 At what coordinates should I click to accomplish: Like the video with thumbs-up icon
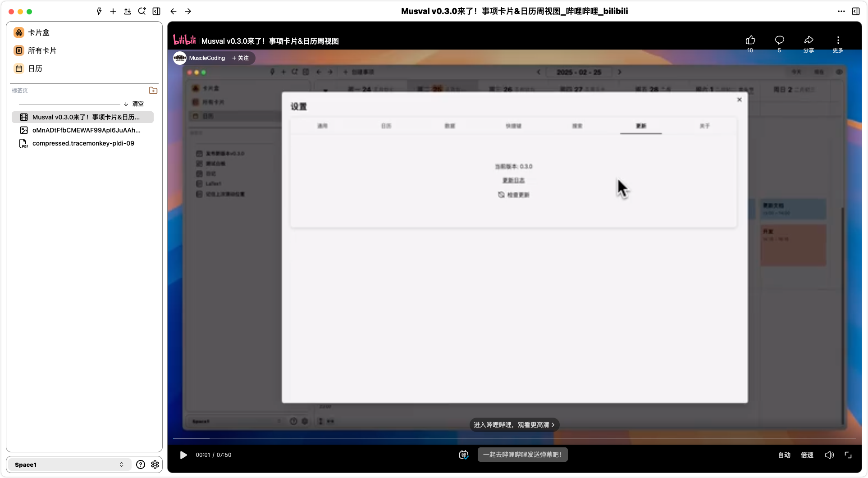[750, 40]
